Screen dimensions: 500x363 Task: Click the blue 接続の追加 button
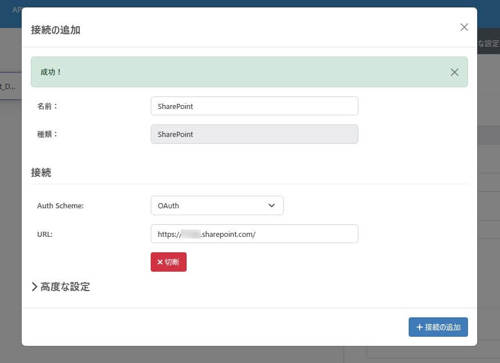438,327
